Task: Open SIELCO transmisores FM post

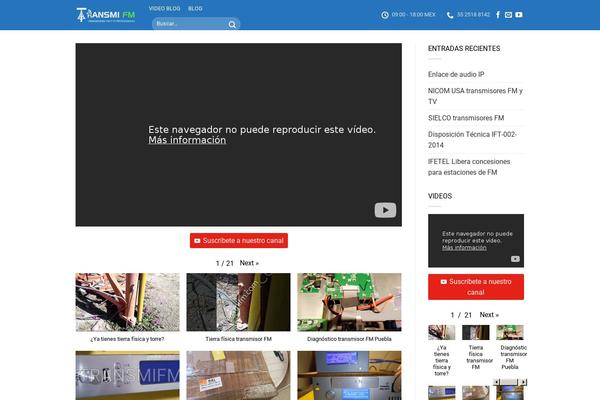Action: point(466,118)
